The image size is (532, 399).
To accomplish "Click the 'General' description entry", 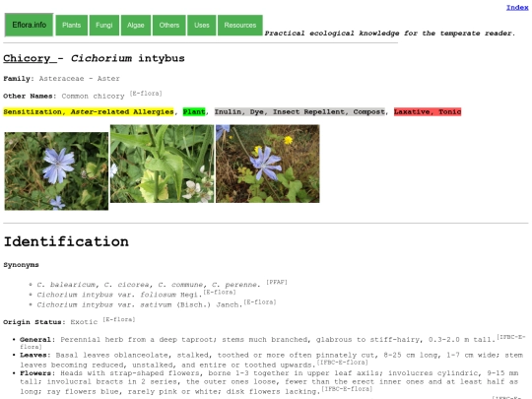I will click(273, 342).
